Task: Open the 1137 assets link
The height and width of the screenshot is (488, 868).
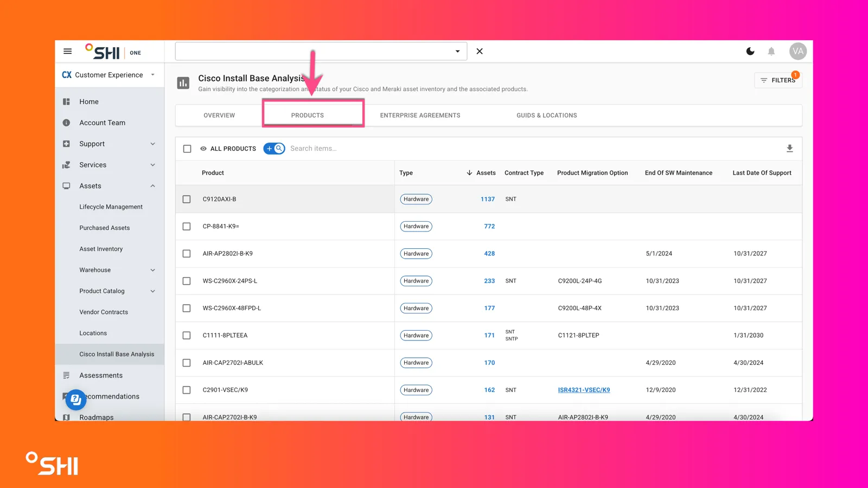Action: click(488, 199)
